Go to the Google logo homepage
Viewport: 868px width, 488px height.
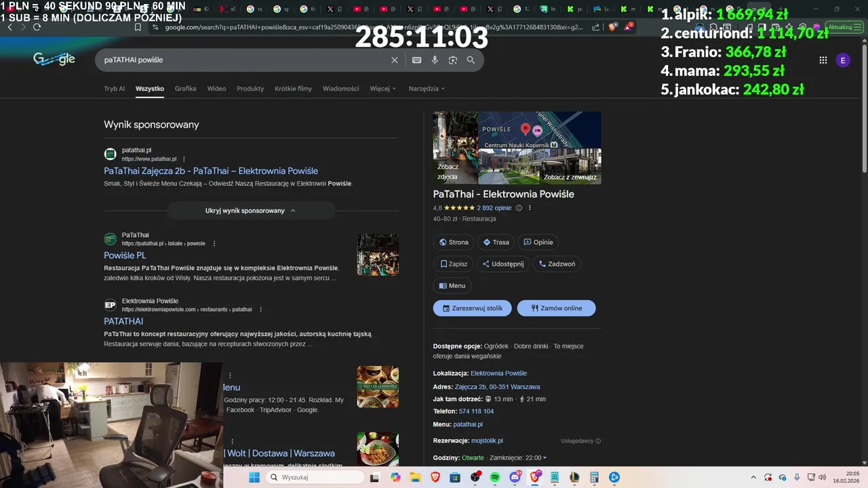54,60
